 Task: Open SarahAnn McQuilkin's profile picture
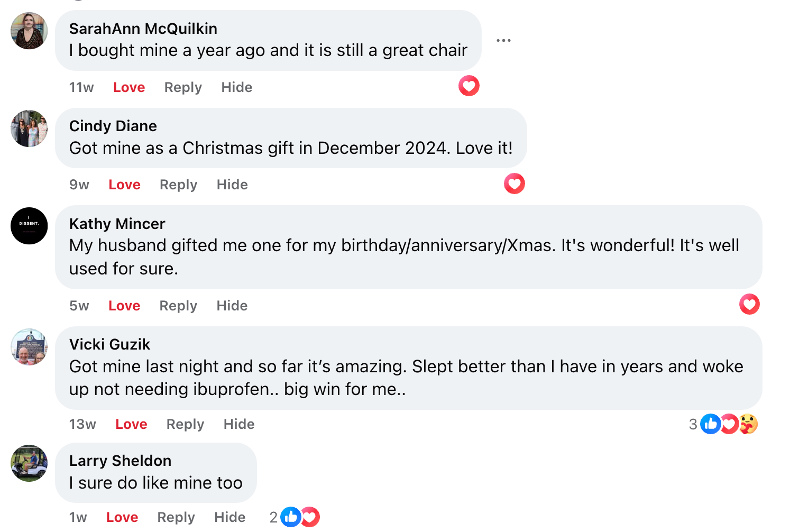[29, 31]
